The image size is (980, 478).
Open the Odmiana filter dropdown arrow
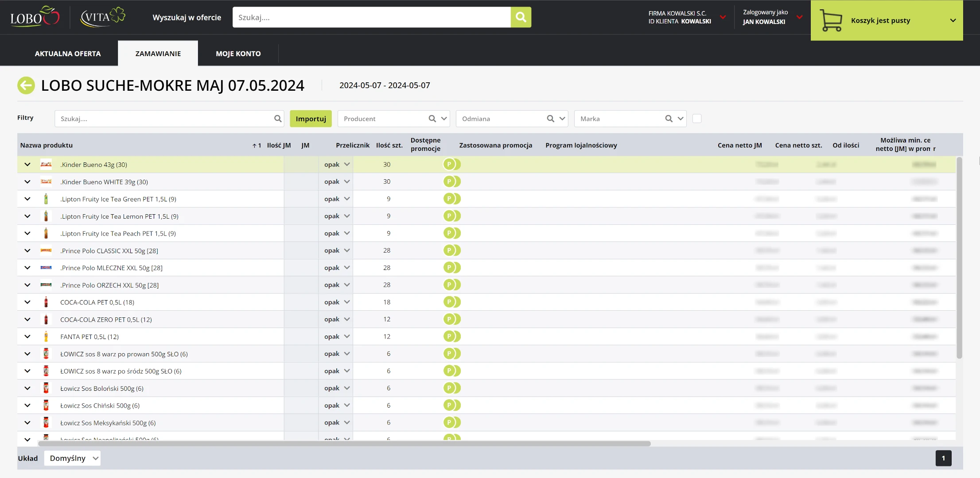pyautogui.click(x=562, y=119)
